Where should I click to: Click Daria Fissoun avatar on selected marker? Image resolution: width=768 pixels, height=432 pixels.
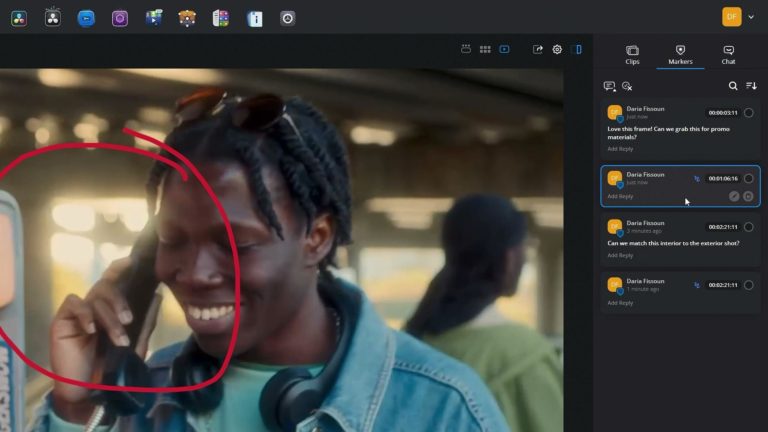[x=615, y=178]
